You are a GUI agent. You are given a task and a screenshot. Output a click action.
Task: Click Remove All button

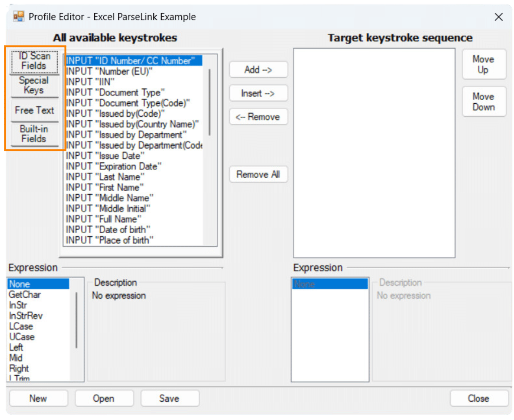[258, 174]
